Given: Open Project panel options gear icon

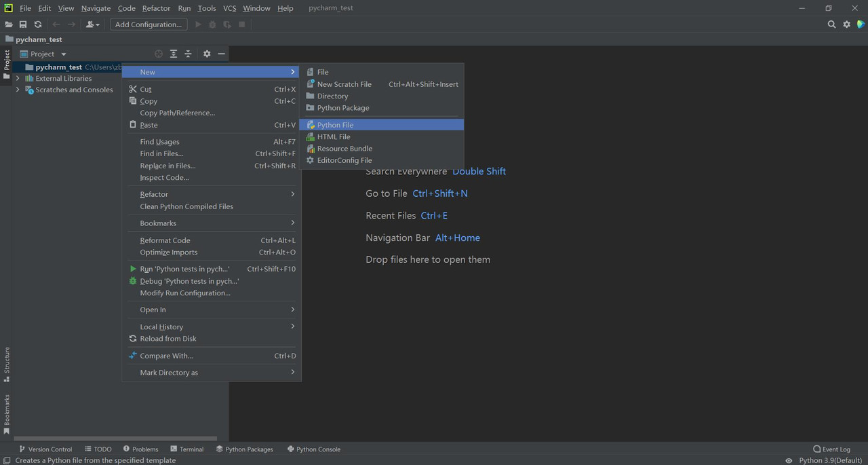Looking at the screenshot, I should pyautogui.click(x=207, y=54).
